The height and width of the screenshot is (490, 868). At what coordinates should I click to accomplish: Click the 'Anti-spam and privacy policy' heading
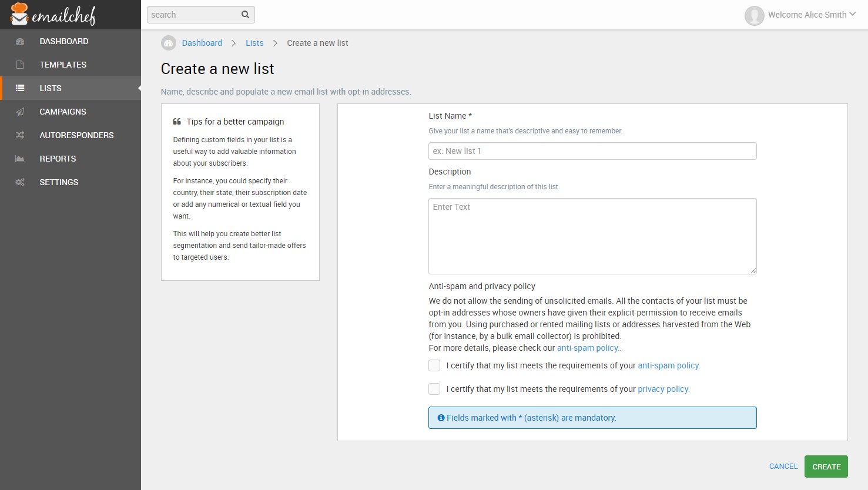482,286
